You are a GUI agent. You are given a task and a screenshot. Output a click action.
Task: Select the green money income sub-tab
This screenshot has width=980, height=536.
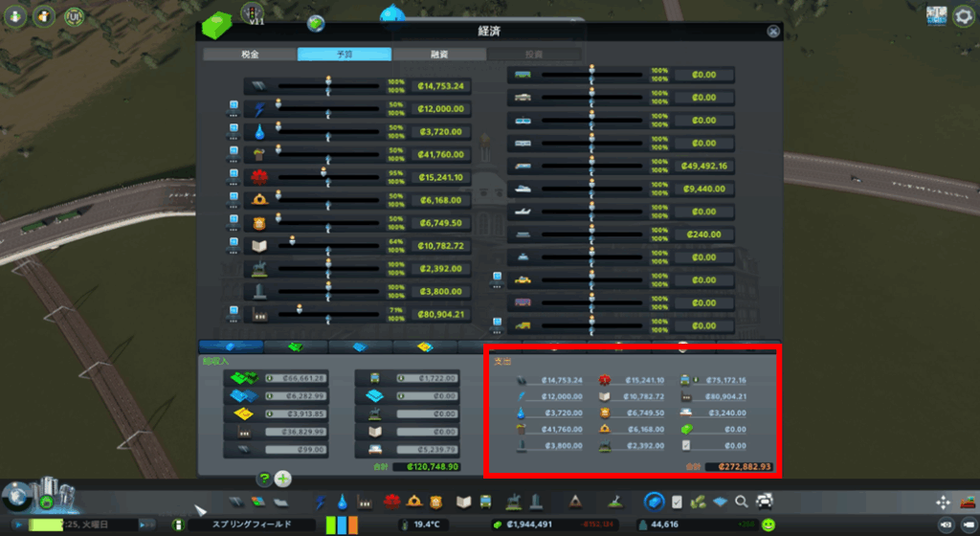296,346
